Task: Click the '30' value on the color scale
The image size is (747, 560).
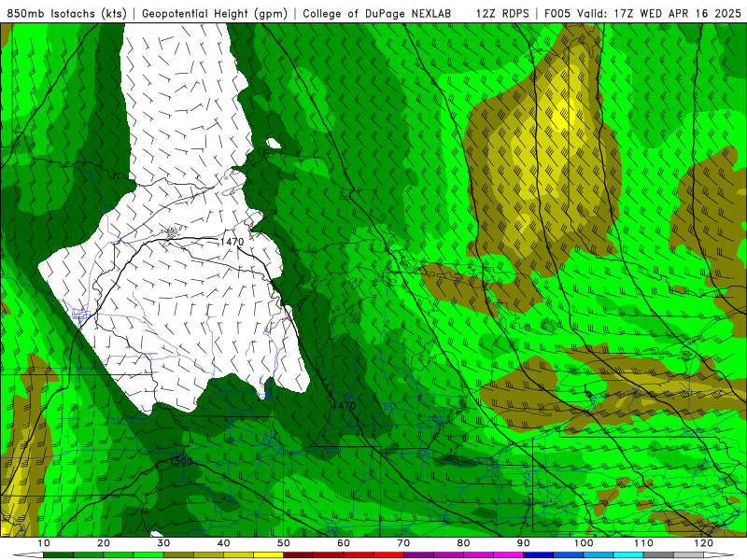Action: coord(163,543)
